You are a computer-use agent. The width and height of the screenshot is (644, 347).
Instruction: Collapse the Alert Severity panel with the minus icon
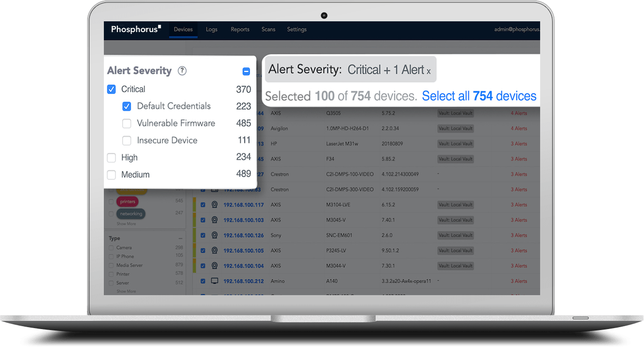(x=246, y=71)
